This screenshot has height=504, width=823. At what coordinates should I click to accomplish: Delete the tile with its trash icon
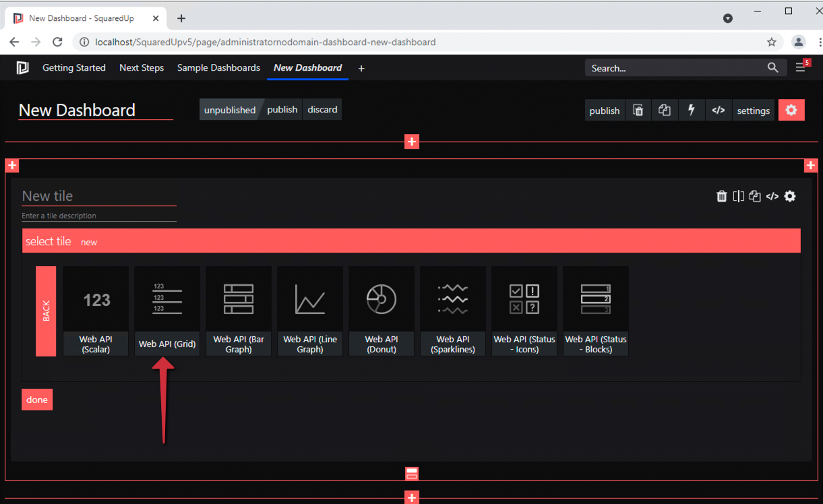(x=722, y=196)
